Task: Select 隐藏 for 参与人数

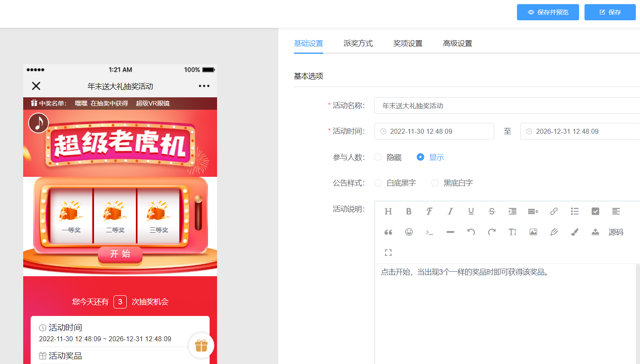Action: click(x=388, y=157)
